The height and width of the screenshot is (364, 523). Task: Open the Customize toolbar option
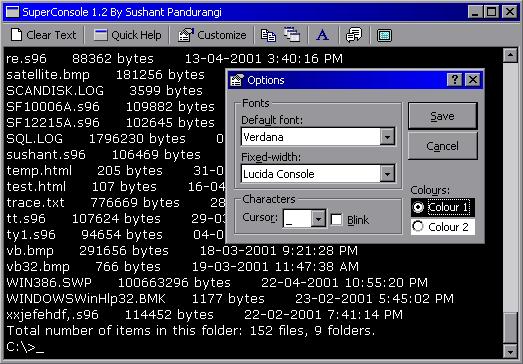(x=212, y=35)
